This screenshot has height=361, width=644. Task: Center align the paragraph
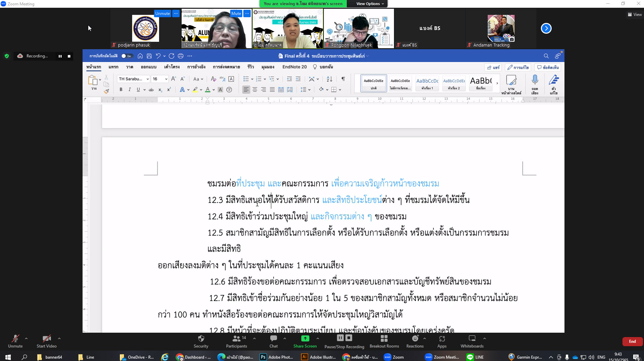point(255,90)
